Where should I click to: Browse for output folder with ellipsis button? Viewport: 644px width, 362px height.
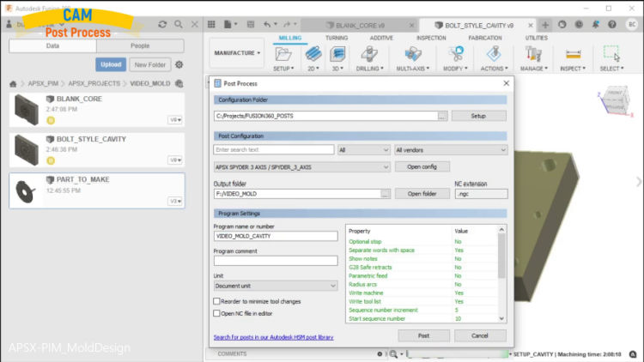point(385,194)
